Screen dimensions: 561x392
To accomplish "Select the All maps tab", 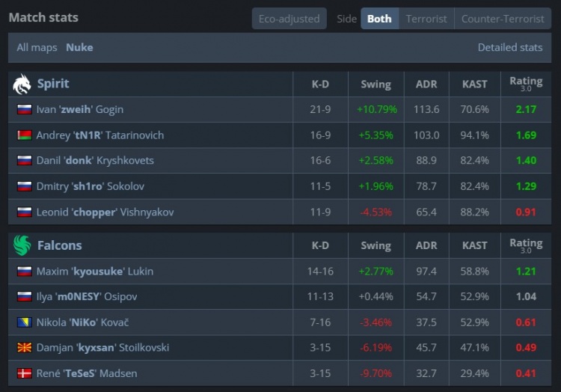I will pos(37,47).
